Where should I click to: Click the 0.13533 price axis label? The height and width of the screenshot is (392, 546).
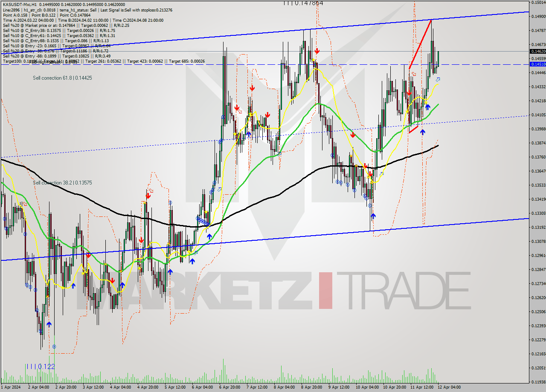tap(539, 185)
